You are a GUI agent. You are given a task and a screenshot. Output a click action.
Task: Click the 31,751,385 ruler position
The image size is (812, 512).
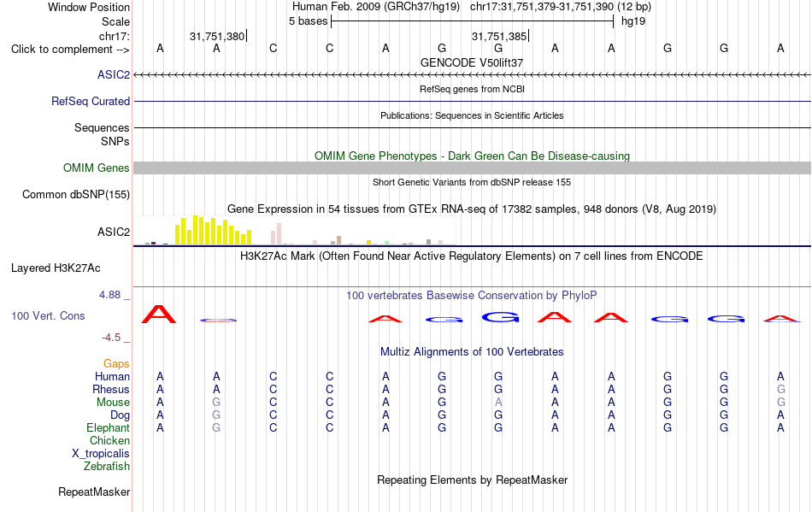499,36
